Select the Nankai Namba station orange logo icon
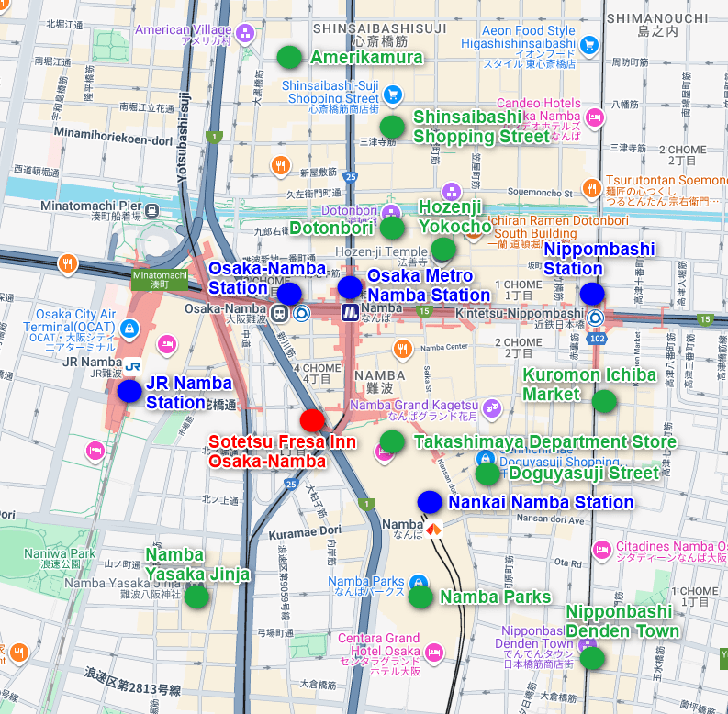This screenshot has height=714, width=728. point(434,530)
